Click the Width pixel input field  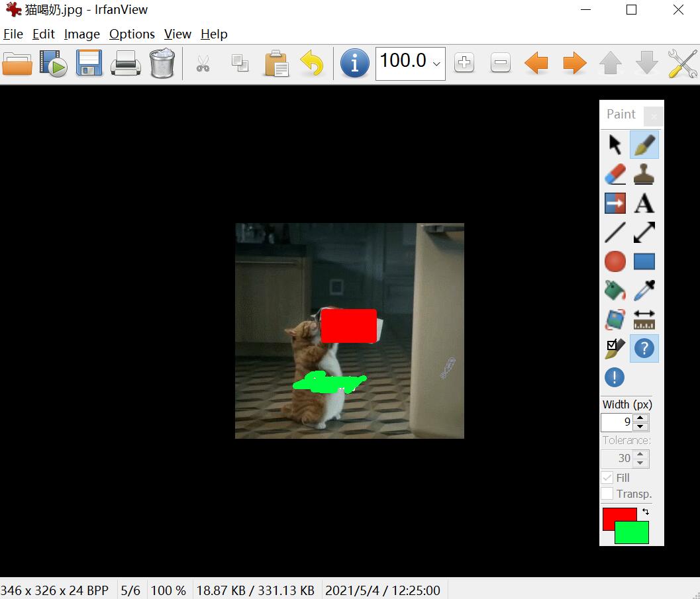click(x=616, y=422)
